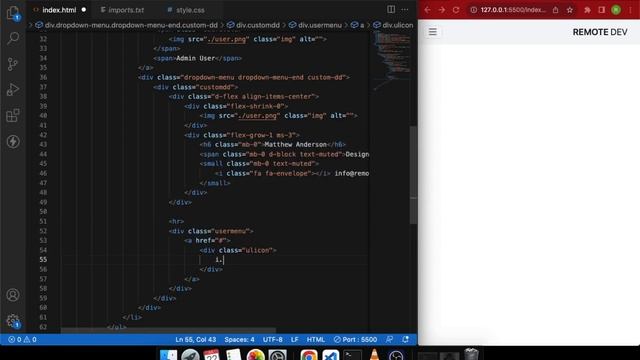Click the browser address bar showing 127.0.0.1:5500

point(513,10)
